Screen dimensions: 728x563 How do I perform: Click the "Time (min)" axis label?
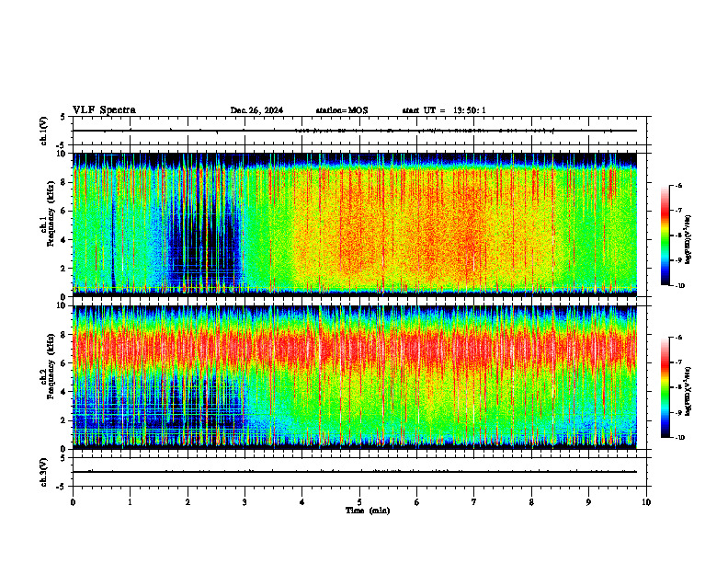tap(368, 511)
